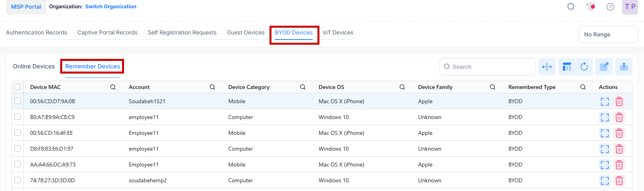Screen dimensions: 644x191
Task: Delete device AA:A4:66:DC:A9:73
Action: (x=619, y=165)
